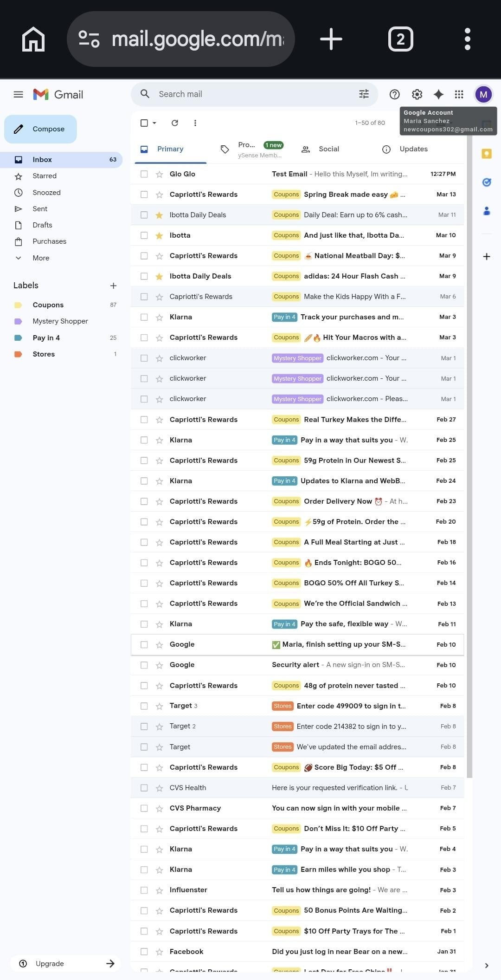Star the Google Security alert email
501x980 pixels.
point(159,665)
